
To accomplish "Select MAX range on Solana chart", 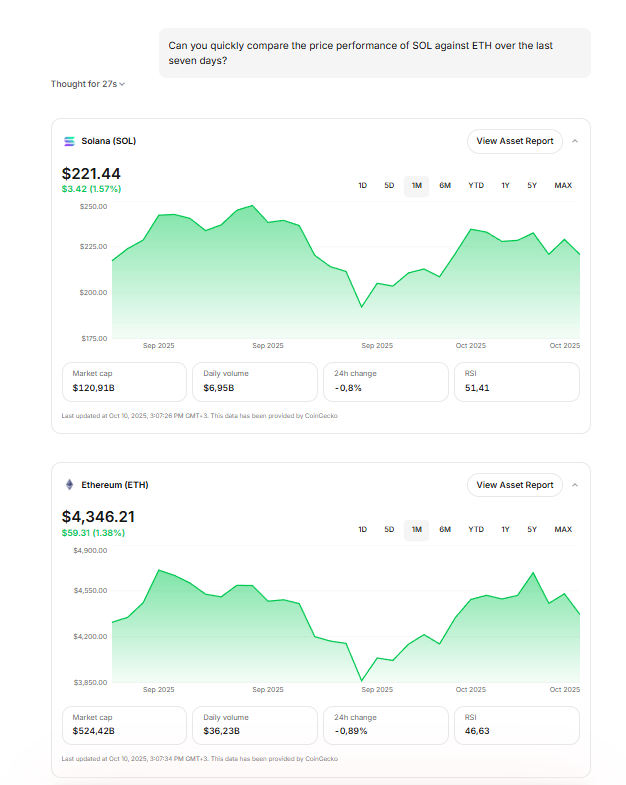I will click(563, 186).
